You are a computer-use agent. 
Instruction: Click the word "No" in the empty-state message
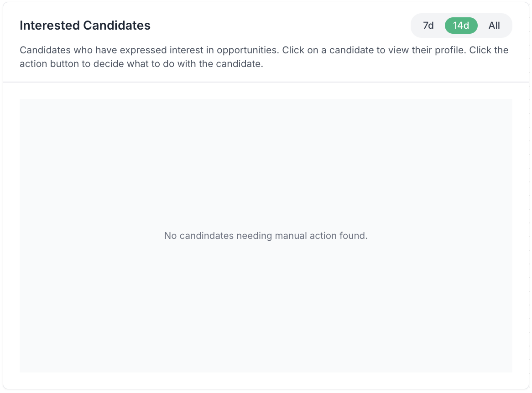coord(170,236)
